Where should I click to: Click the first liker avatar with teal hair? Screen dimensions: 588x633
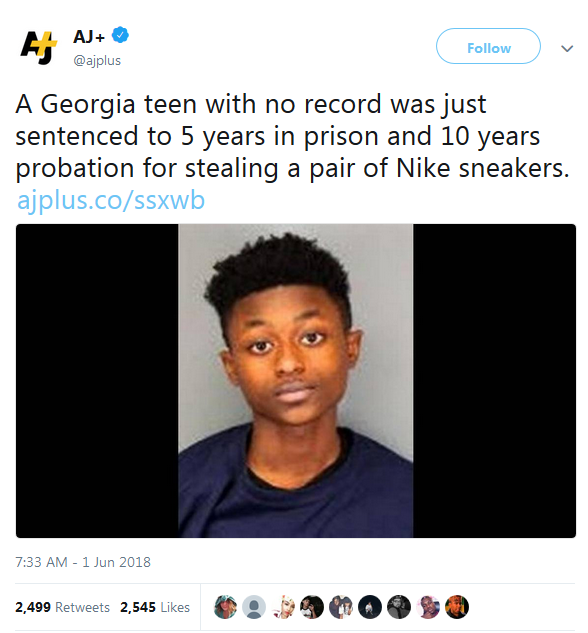(x=225, y=607)
